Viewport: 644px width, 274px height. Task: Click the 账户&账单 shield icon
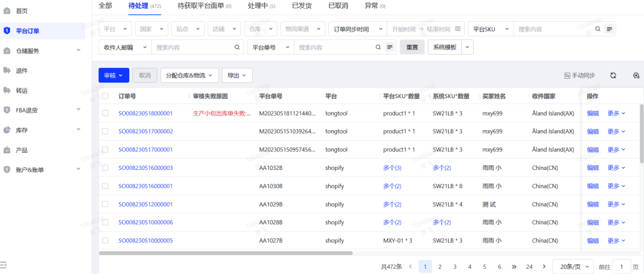[x=7, y=169]
